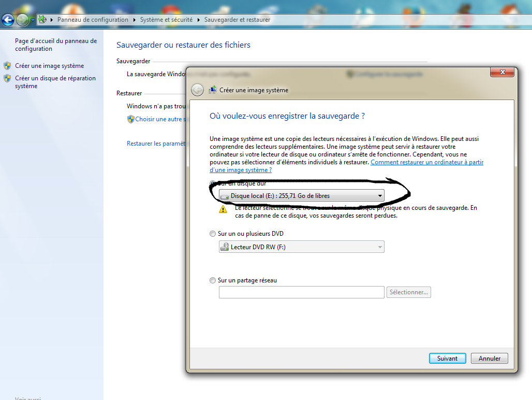
Task: Click Créer une image système sidebar link
Action: click(x=50, y=66)
